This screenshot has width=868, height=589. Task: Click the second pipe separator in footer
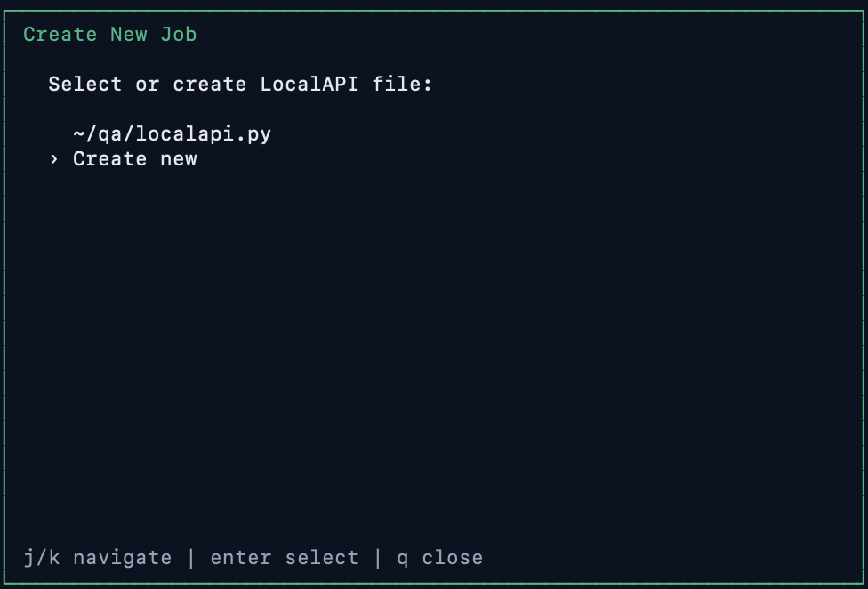pyautogui.click(x=379, y=557)
